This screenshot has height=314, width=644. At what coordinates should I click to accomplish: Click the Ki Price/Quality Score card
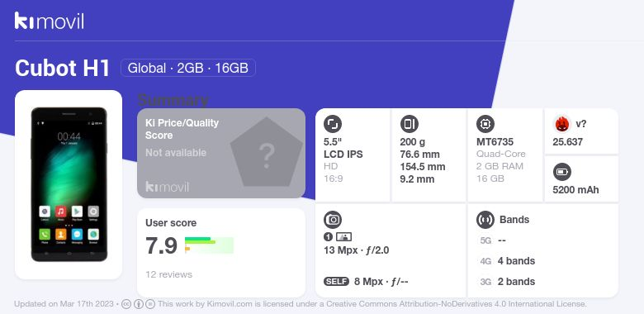point(221,154)
